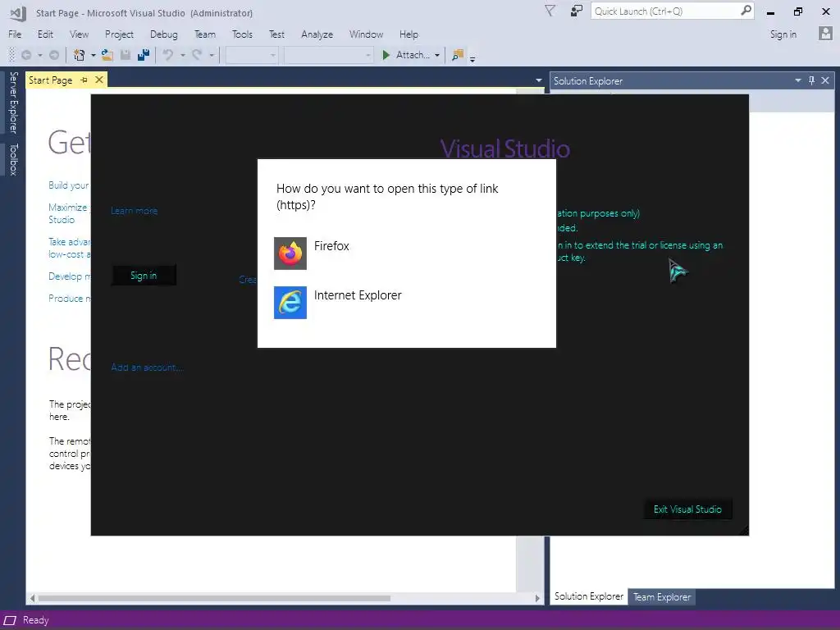Viewport: 840px width, 630px height.
Task: Open the Debug menu
Action: coord(163,34)
